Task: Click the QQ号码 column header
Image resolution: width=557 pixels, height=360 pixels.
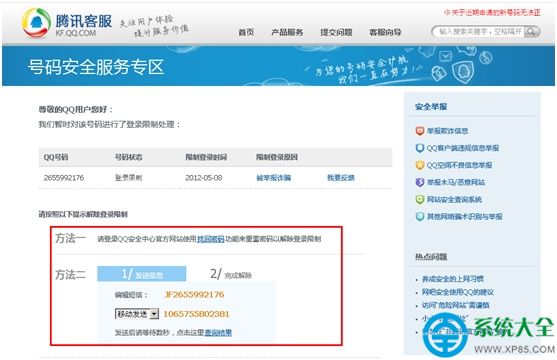Action: pos(56,157)
